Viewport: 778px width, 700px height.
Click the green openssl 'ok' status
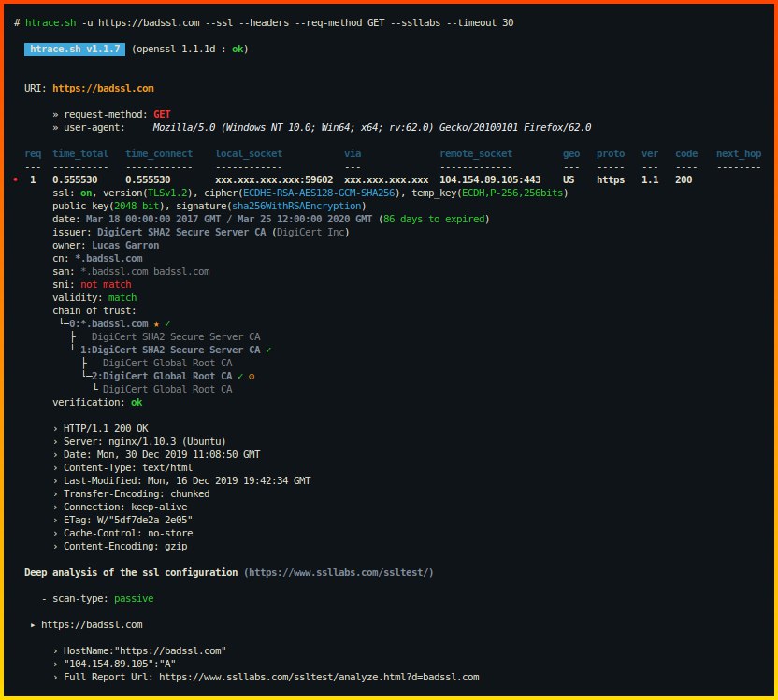[238, 50]
